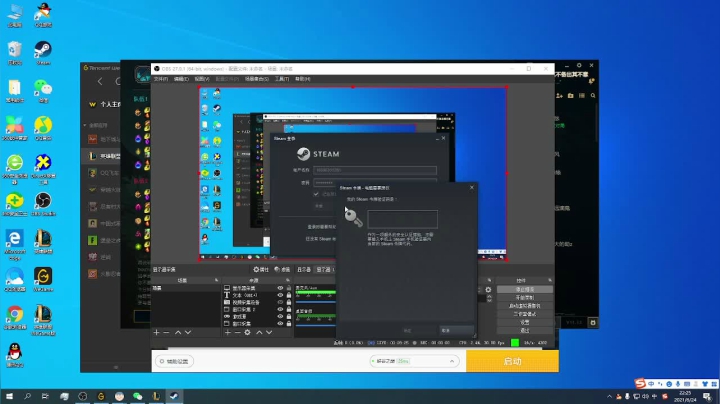Click the add source plus icon in OBS
Screen dimensions: 720x404
(x=227, y=332)
